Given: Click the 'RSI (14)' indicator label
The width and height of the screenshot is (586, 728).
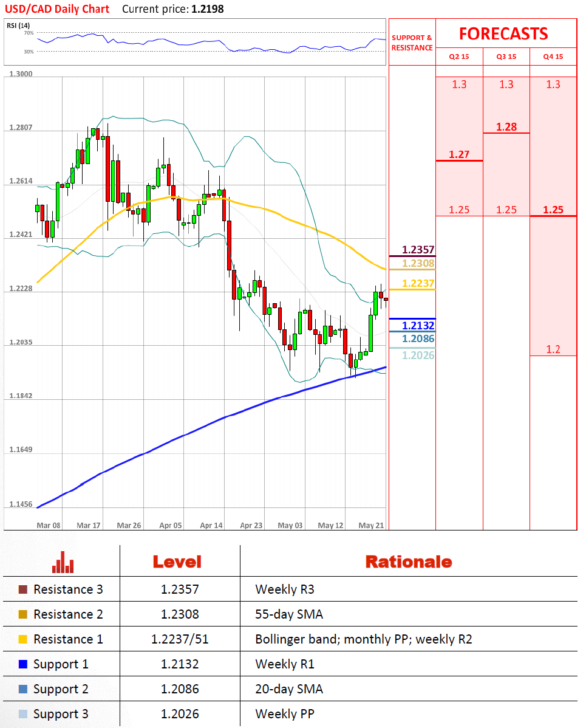Looking at the screenshot, I should [18, 25].
